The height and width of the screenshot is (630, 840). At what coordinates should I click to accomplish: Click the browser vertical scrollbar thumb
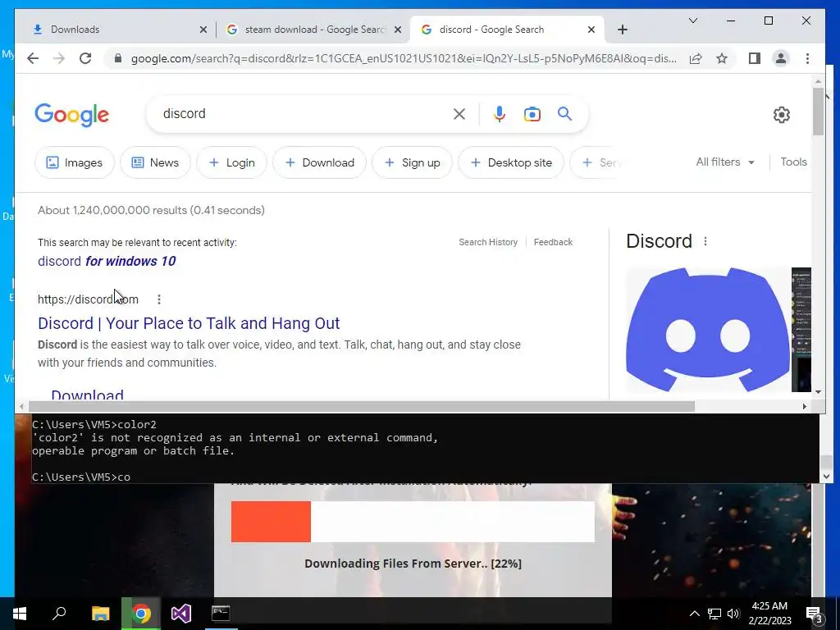(x=818, y=112)
